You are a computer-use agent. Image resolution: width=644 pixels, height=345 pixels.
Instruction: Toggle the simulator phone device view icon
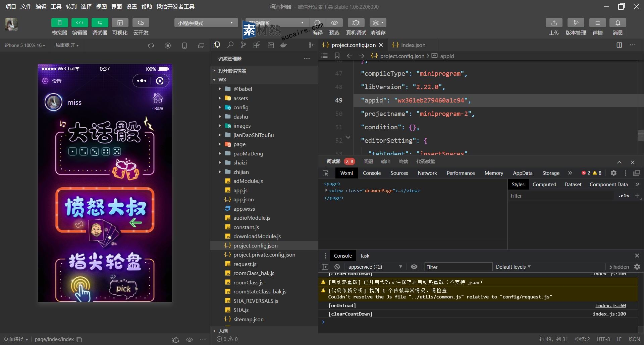click(x=184, y=46)
